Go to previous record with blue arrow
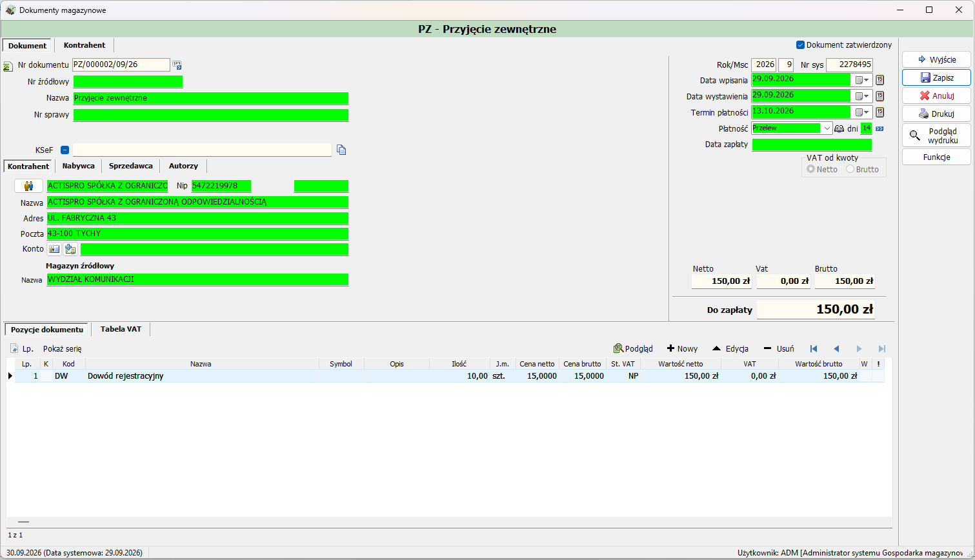 [x=836, y=348]
